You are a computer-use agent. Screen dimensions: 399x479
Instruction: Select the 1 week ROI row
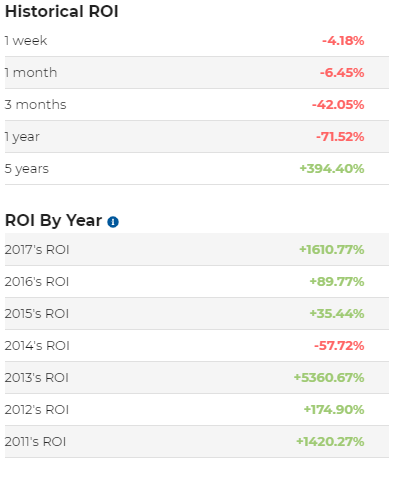(x=197, y=41)
